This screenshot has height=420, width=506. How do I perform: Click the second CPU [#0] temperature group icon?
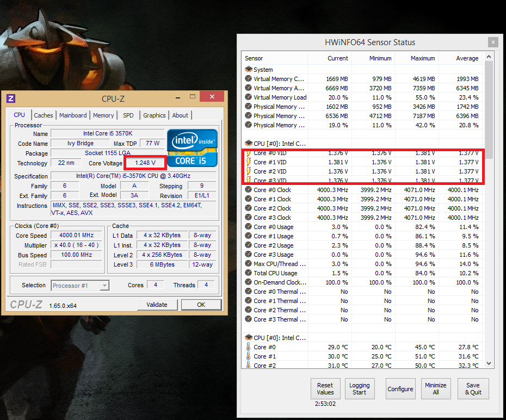pos(249,337)
